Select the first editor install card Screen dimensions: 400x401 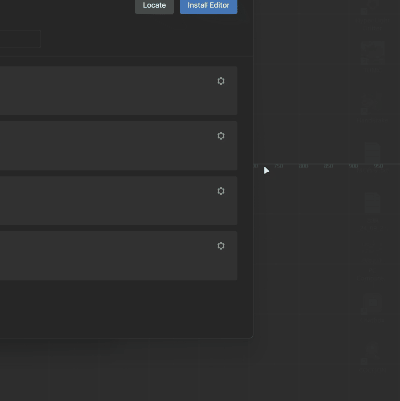coord(118,91)
